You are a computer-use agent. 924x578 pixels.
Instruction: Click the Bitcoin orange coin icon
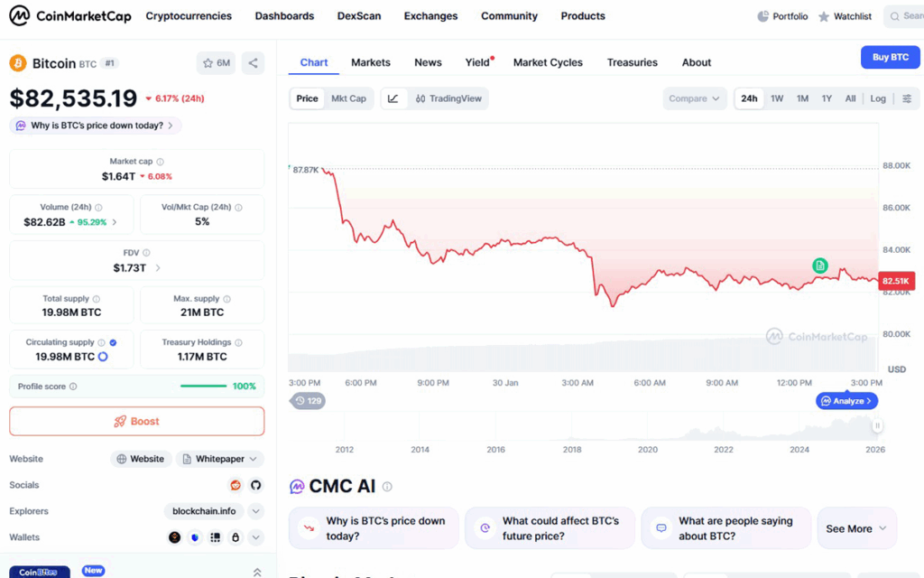pyautogui.click(x=18, y=63)
